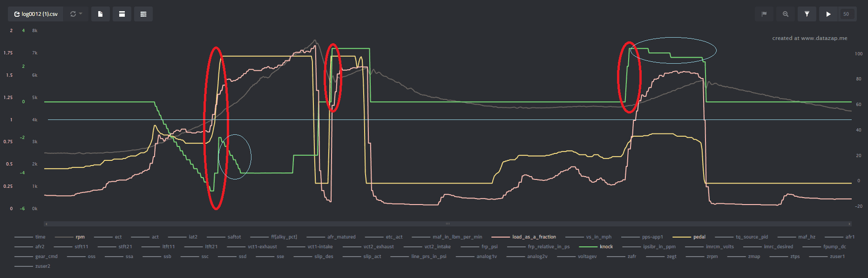This screenshot has height=278, width=868.
Task: Show the maf_in_lbm_per_min legend series
Action: pos(448,237)
